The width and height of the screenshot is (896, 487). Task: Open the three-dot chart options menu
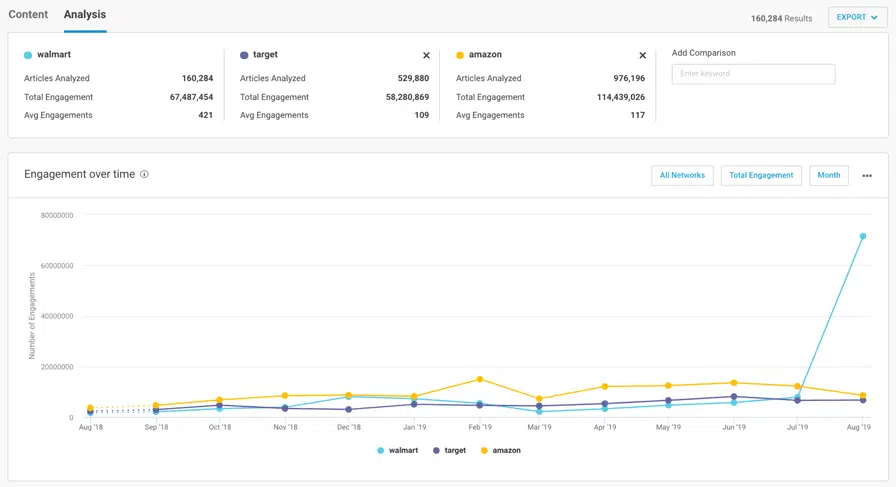tap(867, 176)
